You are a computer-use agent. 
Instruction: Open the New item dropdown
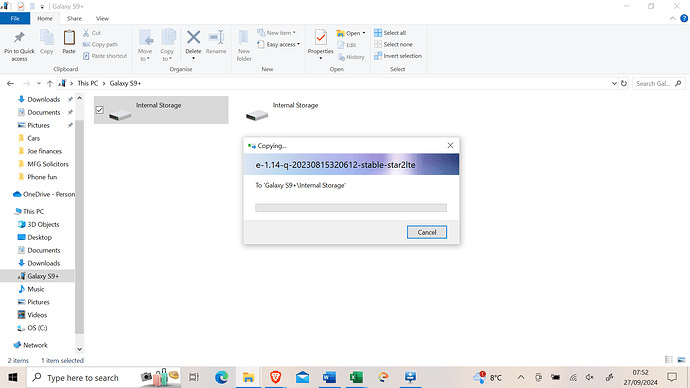pyautogui.click(x=276, y=33)
